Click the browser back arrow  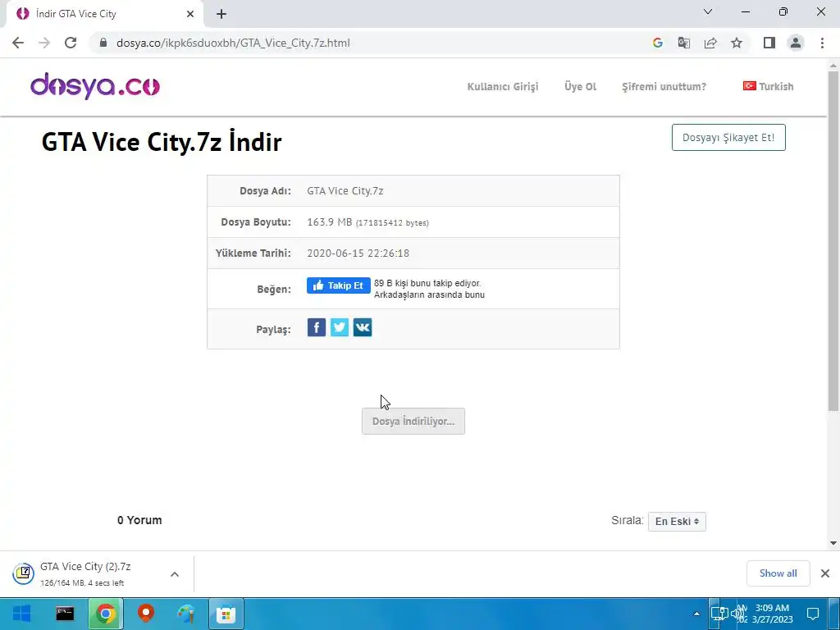point(18,43)
